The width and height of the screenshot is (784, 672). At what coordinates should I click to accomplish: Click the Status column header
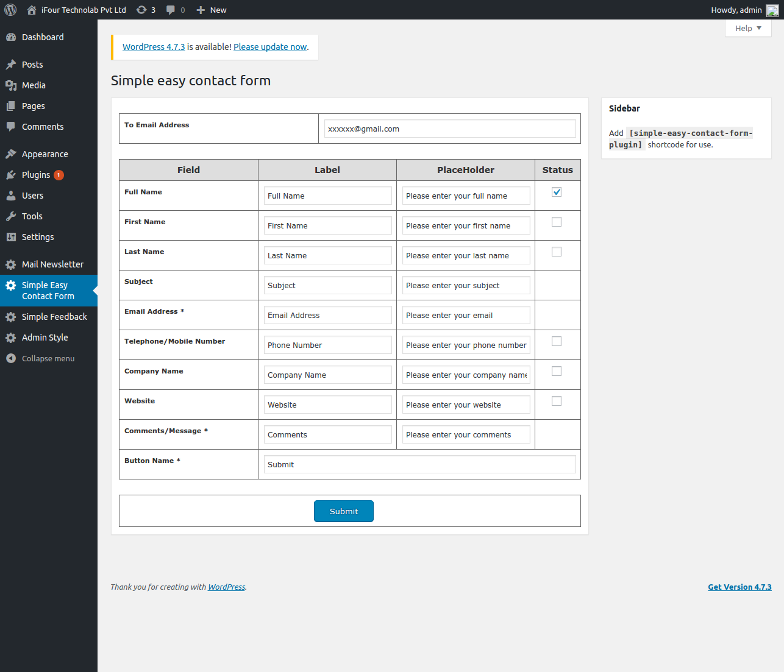(x=558, y=170)
